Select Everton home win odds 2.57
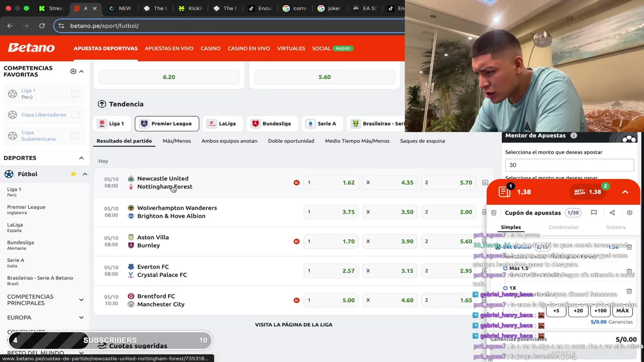The width and height of the screenshot is (644, 362). point(332,270)
